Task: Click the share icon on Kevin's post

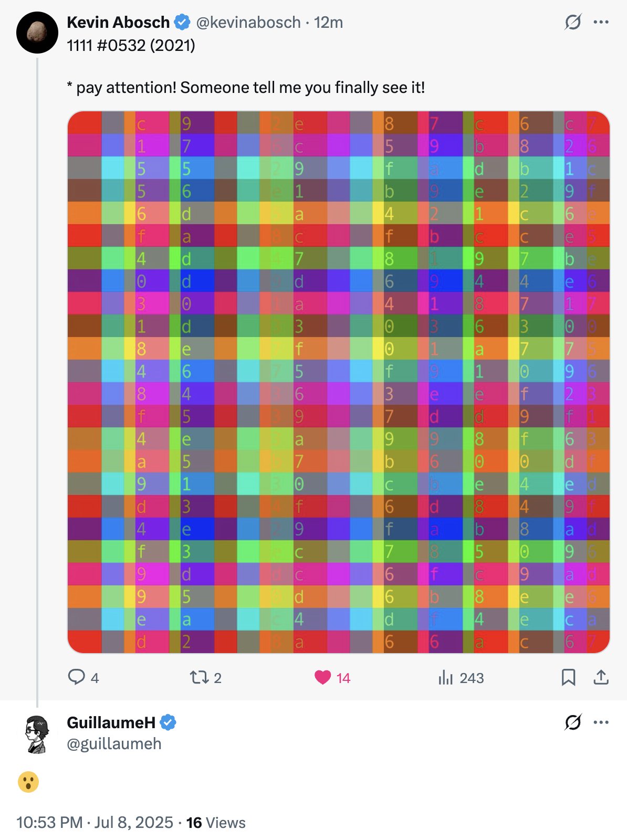Action: [x=602, y=678]
